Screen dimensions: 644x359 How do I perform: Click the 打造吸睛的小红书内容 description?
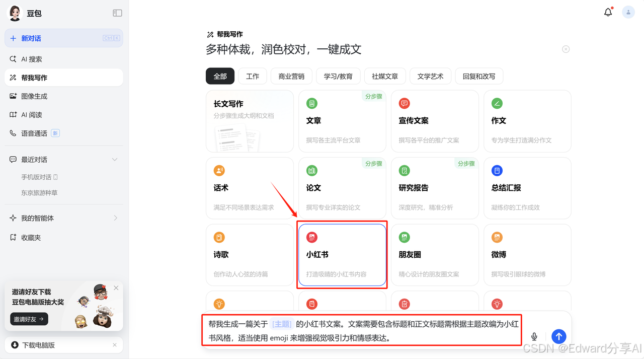(x=336, y=274)
